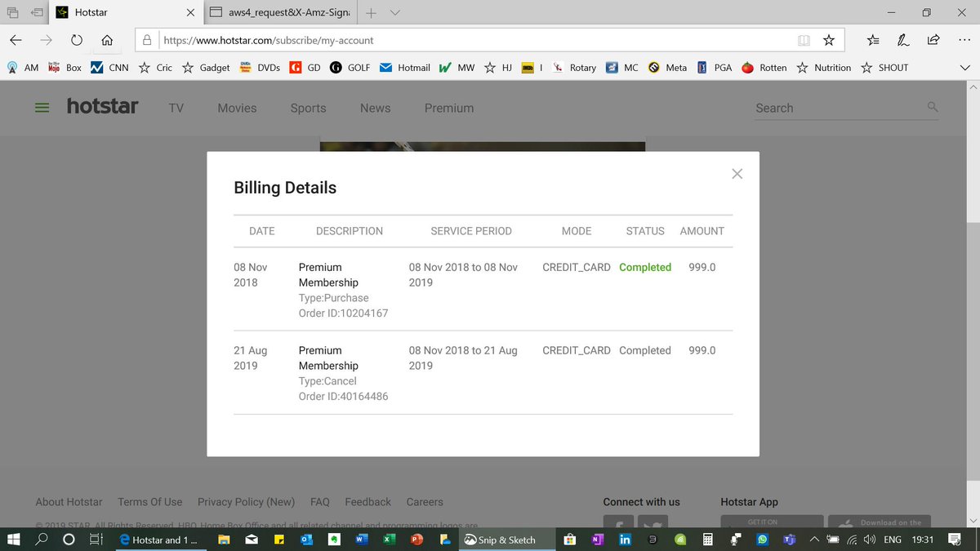The width and height of the screenshot is (980, 551).
Task: Open the Favorites hub icon
Action: pyautogui.click(x=873, y=39)
